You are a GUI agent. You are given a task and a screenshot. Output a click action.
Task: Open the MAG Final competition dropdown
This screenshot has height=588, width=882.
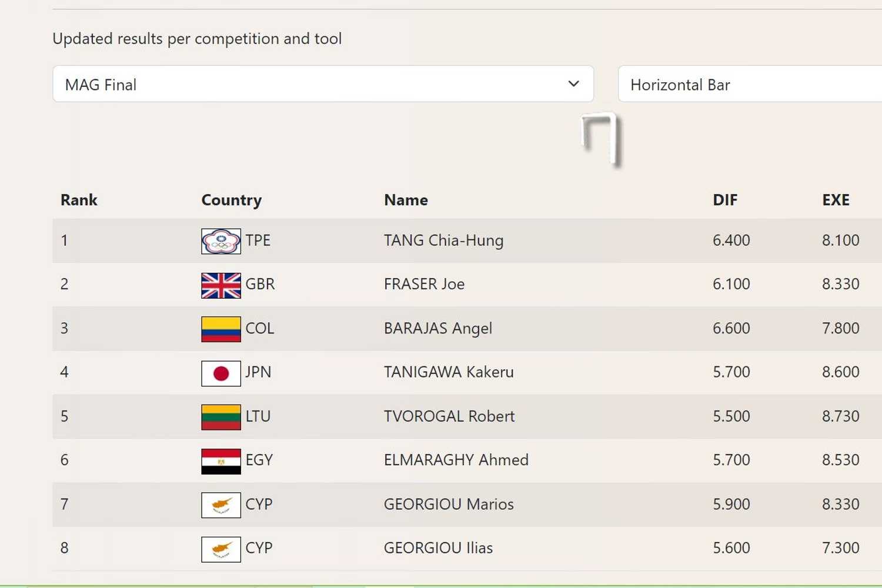[322, 84]
